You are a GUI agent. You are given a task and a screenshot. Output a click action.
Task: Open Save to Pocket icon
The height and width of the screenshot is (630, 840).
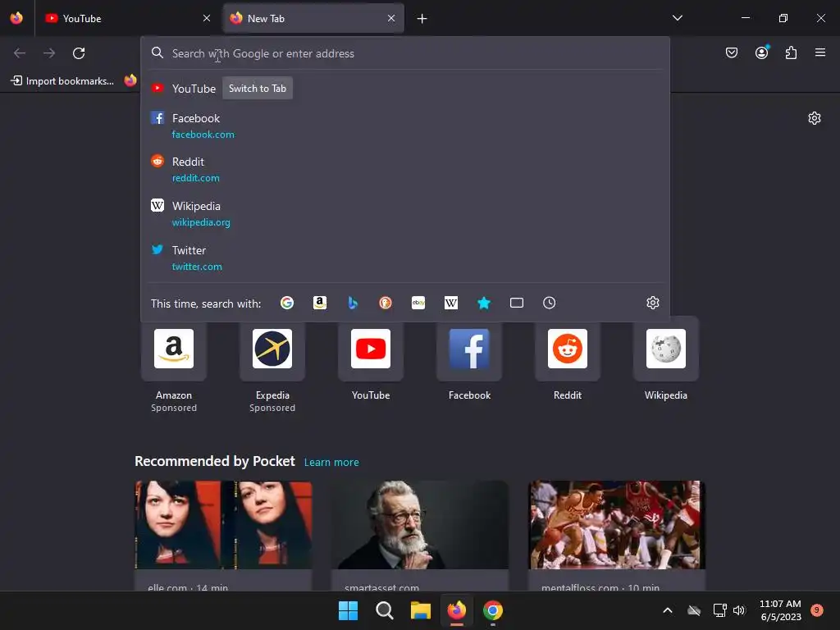[732, 52]
